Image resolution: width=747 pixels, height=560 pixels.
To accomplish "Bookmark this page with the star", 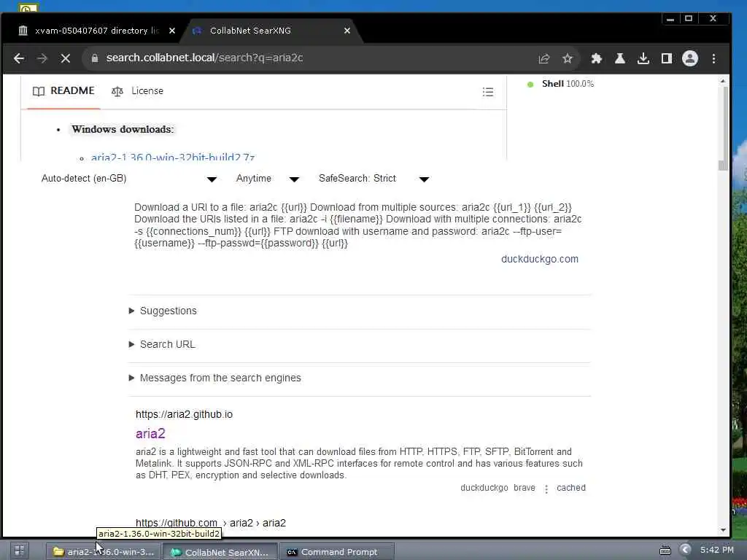I will coord(567,58).
